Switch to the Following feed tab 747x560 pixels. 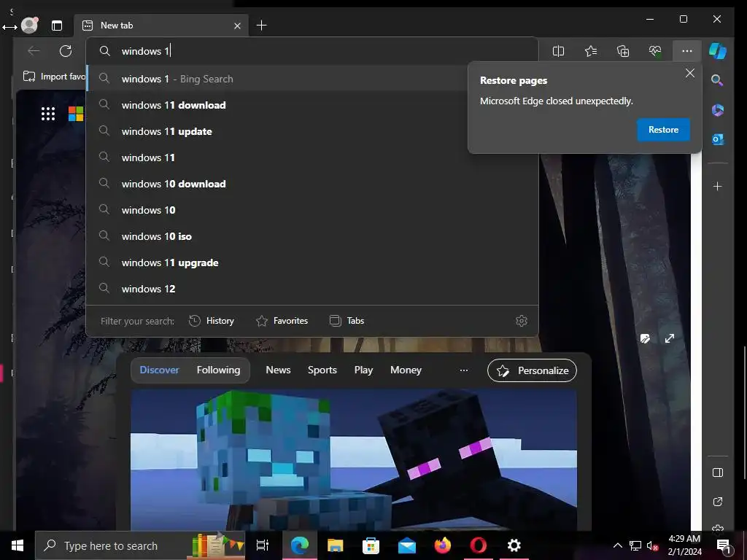click(218, 370)
